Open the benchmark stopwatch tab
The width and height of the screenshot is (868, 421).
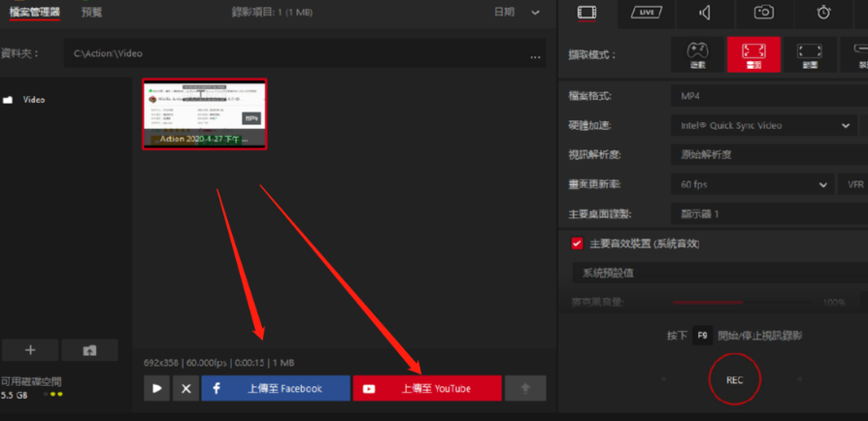tap(823, 13)
